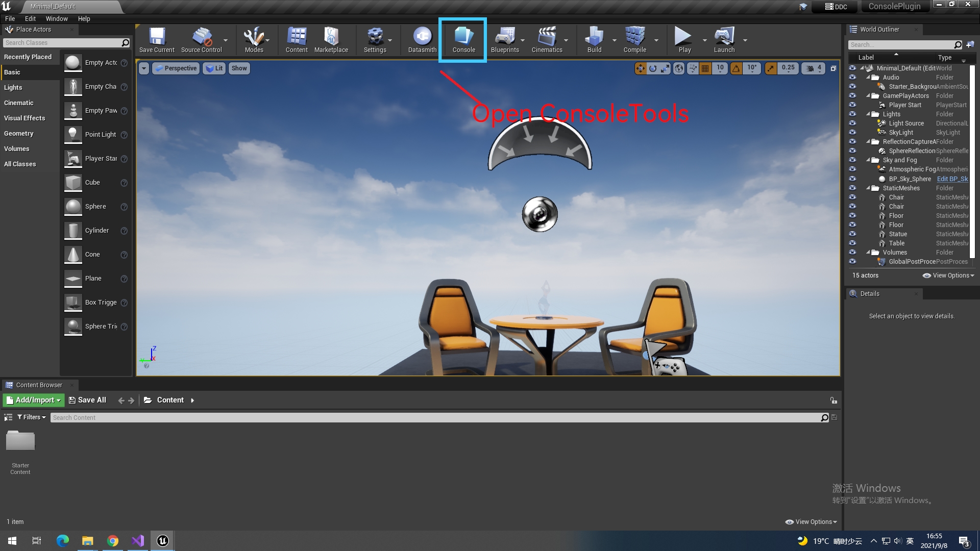This screenshot has width=980, height=551.
Task: Toggle visibility of Table actor
Action: 852,243
